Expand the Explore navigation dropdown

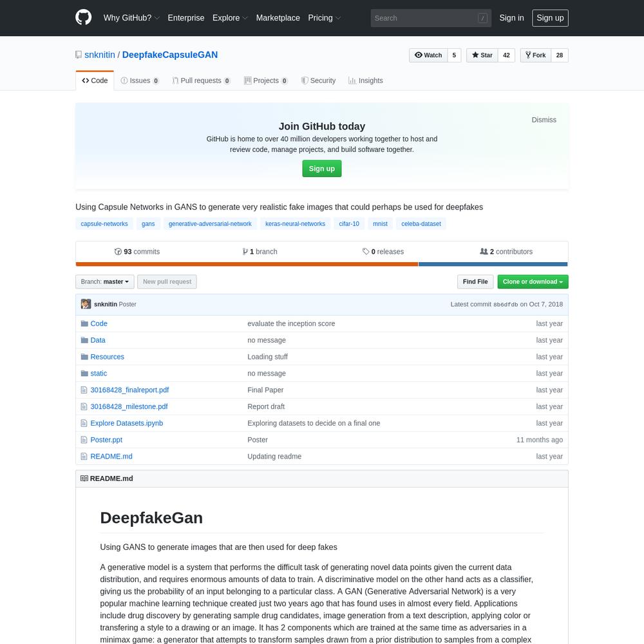point(230,18)
